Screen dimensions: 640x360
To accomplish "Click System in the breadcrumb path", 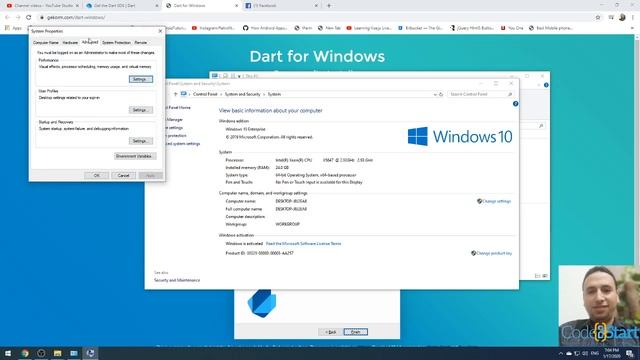I will [x=274, y=94].
